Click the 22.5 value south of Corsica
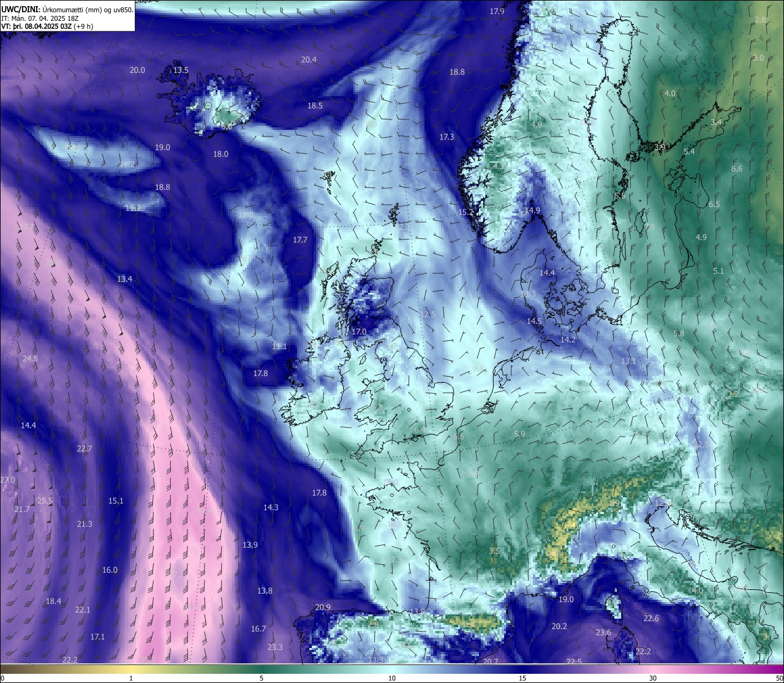 click(574, 662)
